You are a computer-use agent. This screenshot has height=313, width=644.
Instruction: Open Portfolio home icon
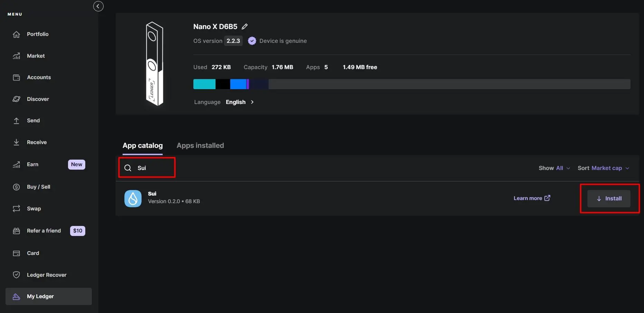16,34
